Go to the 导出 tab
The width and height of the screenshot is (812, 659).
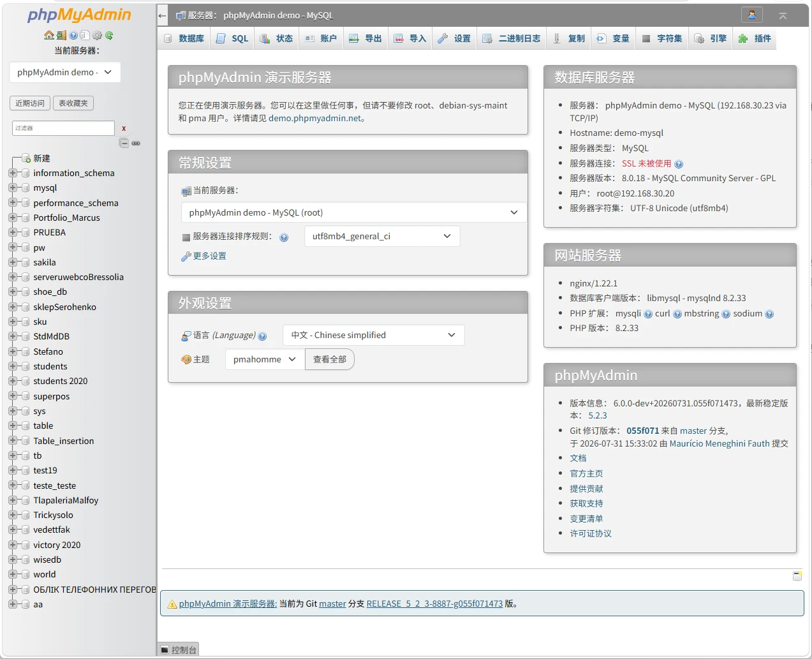[x=365, y=38]
